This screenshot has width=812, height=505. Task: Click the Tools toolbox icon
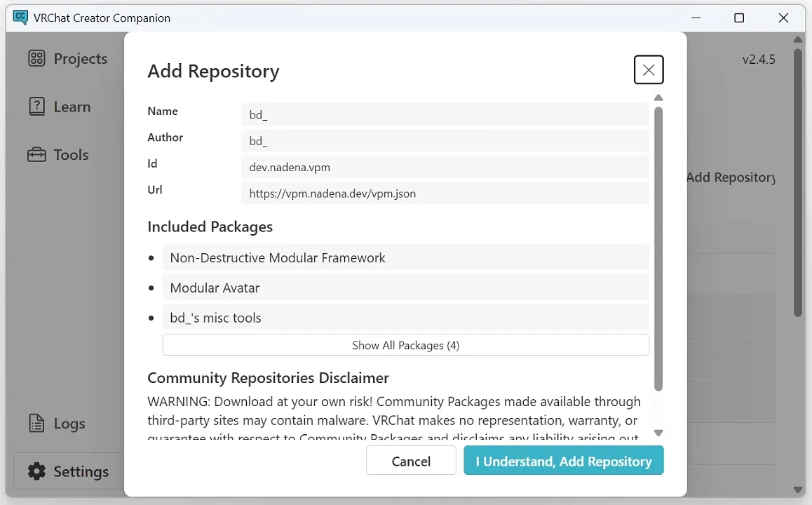click(36, 154)
